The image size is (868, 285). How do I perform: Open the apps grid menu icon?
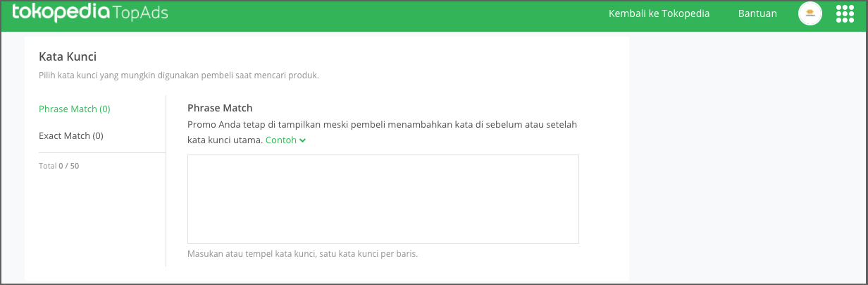[844, 13]
